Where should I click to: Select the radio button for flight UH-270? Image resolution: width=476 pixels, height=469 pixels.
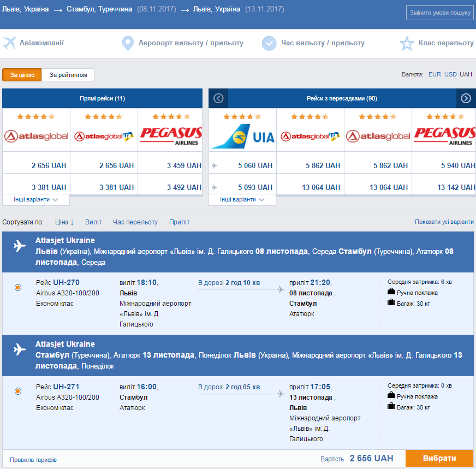[x=18, y=287]
